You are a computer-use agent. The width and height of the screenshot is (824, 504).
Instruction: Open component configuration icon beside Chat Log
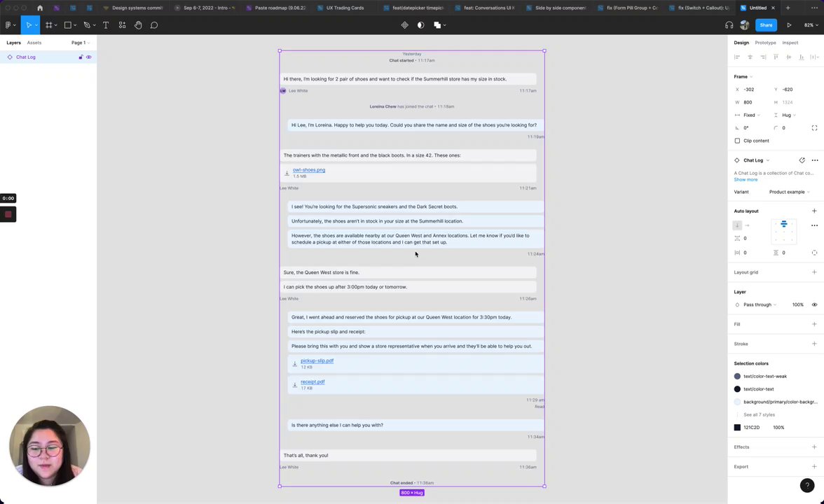802,160
